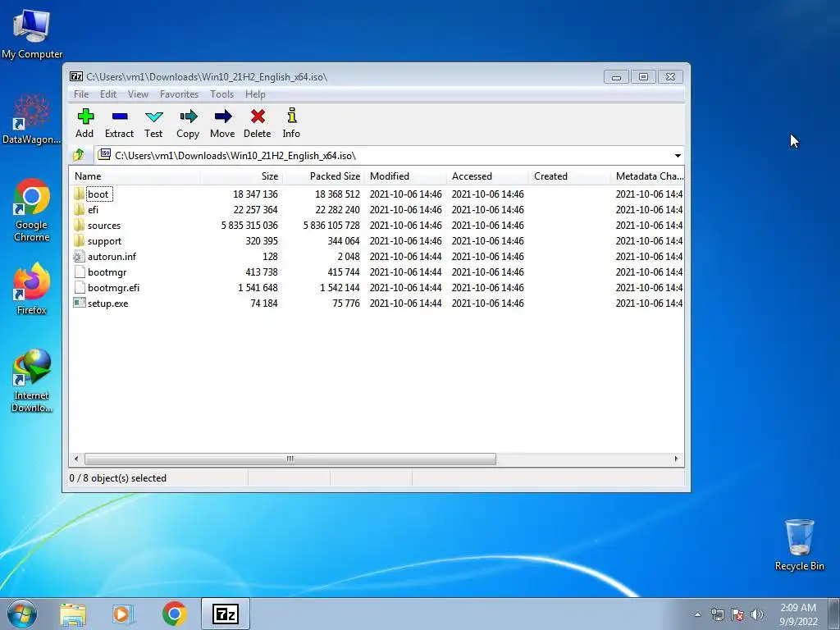Viewport: 840px width, 630px height.
Task: Open File Explorer from taskbar
Action: [73, 614]
